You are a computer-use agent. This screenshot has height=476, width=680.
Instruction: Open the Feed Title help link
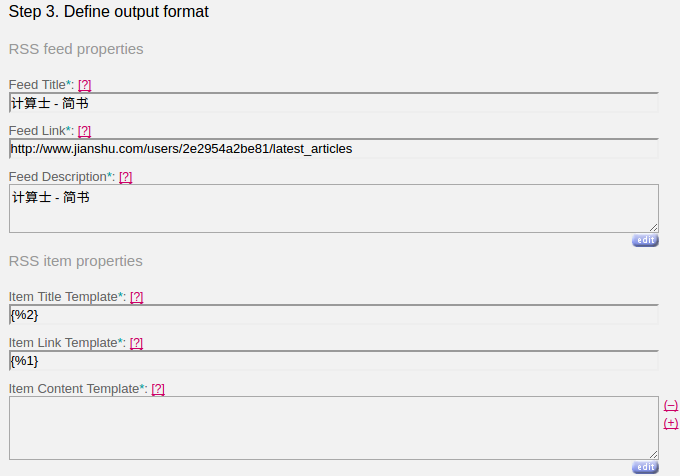pyautogui.click(x=85, y=85)
